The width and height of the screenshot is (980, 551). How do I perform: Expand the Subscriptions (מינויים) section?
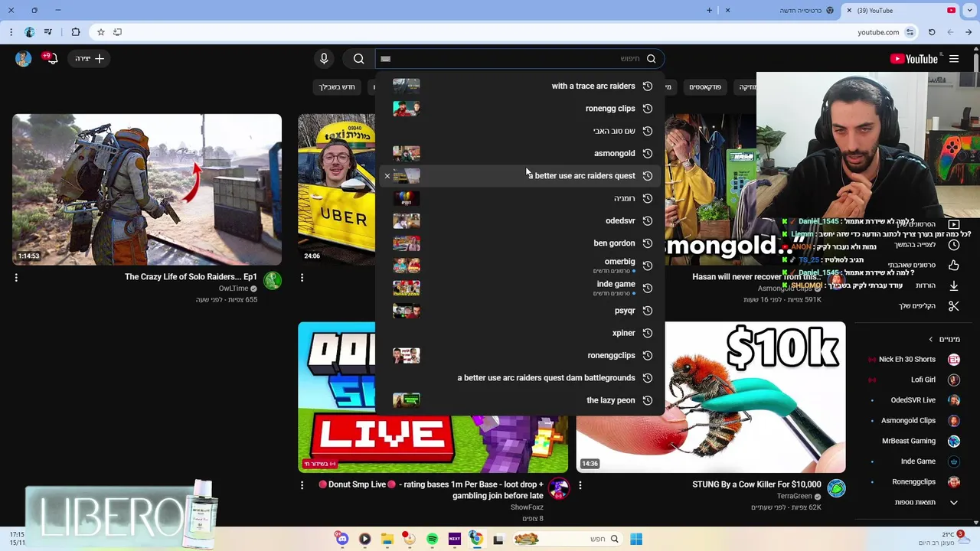tap(945, 339)
